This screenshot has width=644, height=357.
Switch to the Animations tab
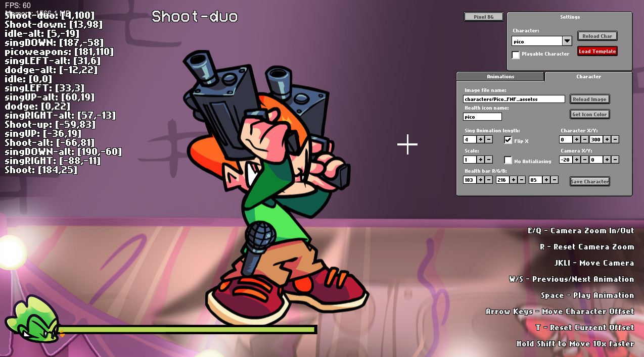point(500,77)
